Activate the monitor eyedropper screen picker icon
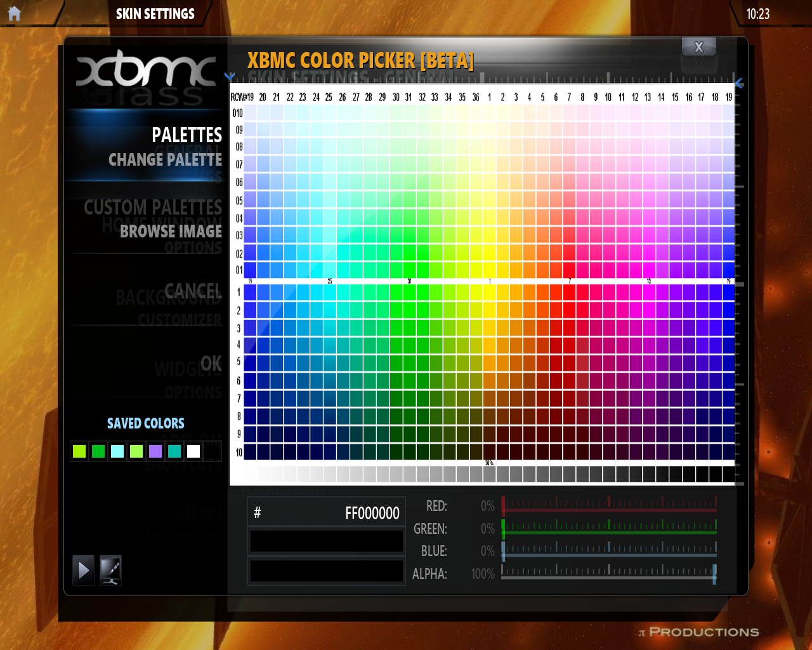Screen dimensions: 812x650 pyautogui.click(x=110, y=570)
